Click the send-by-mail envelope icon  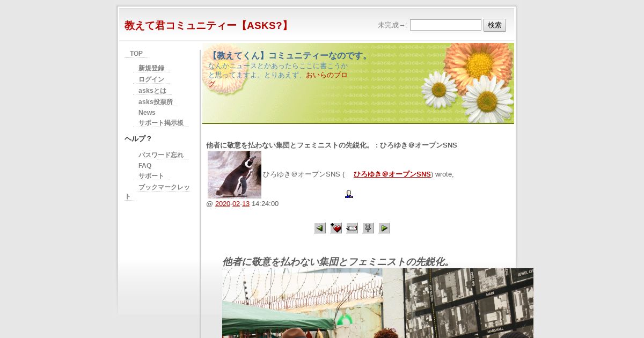pos(352,228)
